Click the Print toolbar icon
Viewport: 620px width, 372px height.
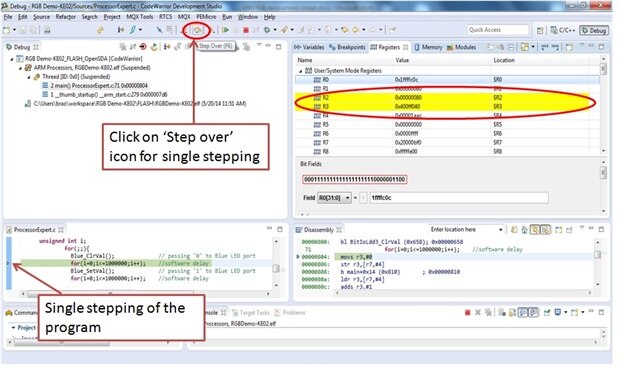pos(47,30)
